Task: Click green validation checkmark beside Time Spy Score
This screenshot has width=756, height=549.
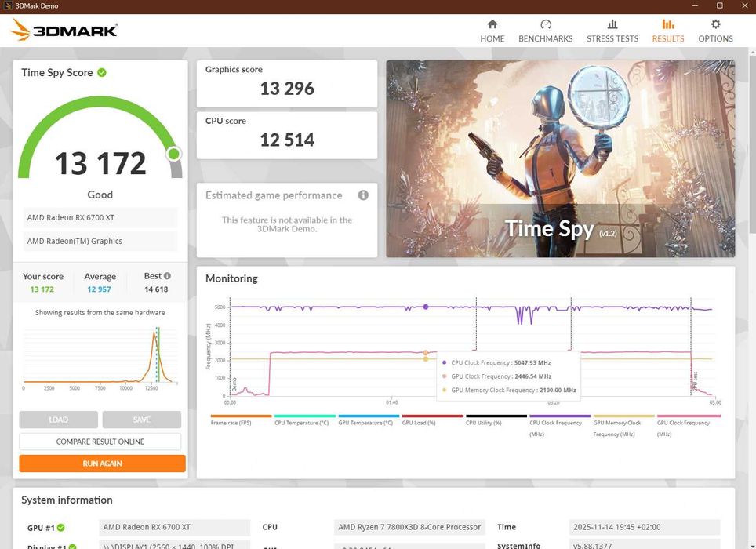Action: [x=102, y=73]
